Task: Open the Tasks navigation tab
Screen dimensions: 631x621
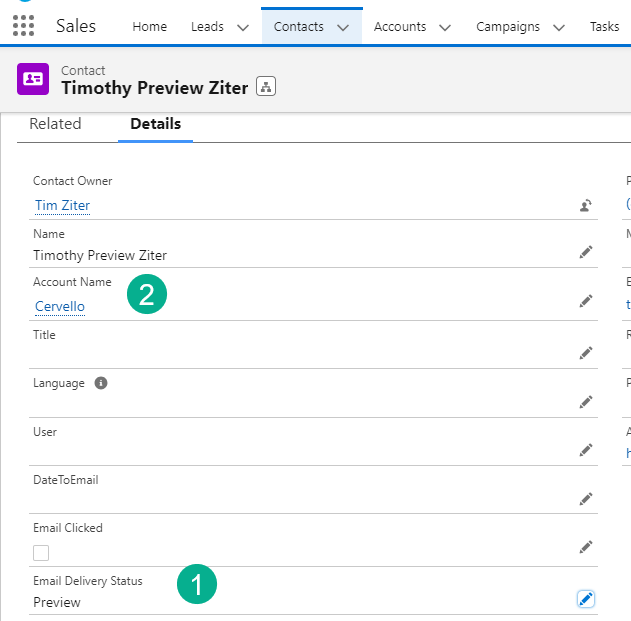Action: point(604,27)
